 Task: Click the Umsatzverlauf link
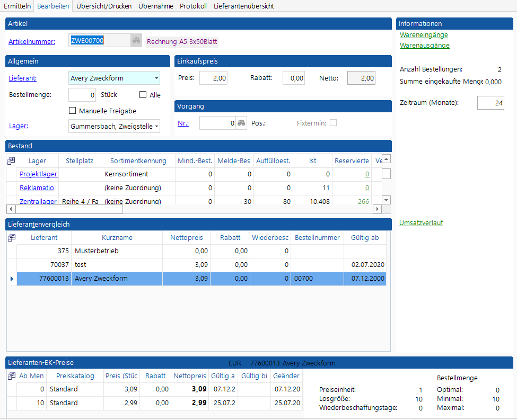[421, 223]
